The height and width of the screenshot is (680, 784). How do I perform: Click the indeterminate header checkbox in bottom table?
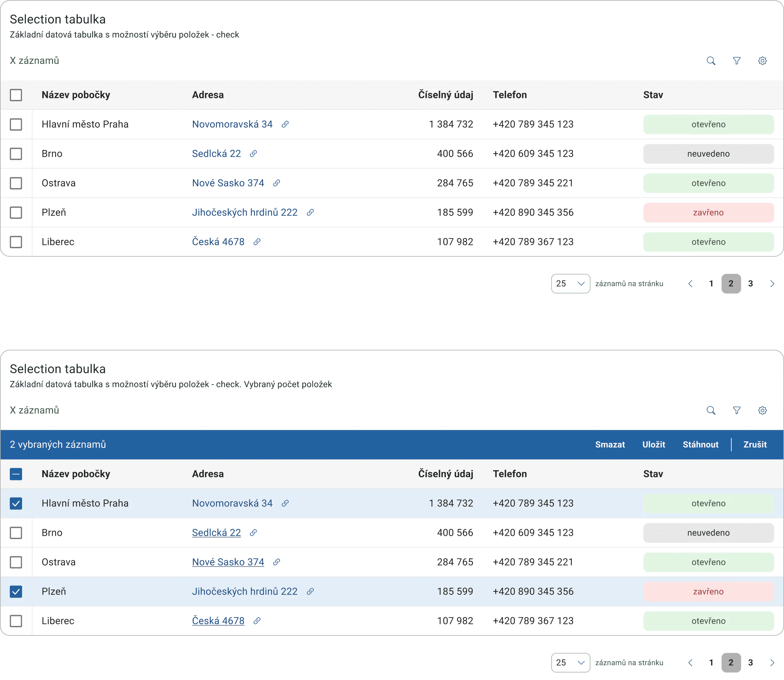point(16,474)
